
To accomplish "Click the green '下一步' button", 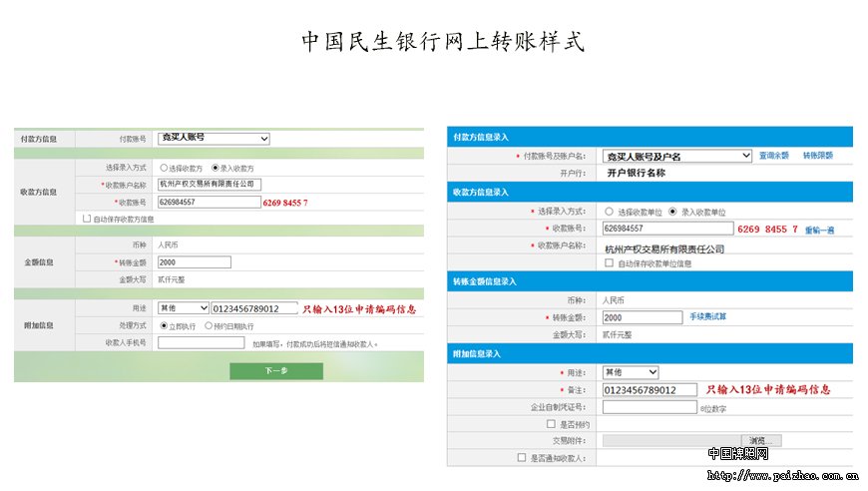I will (x=276, y=371).
